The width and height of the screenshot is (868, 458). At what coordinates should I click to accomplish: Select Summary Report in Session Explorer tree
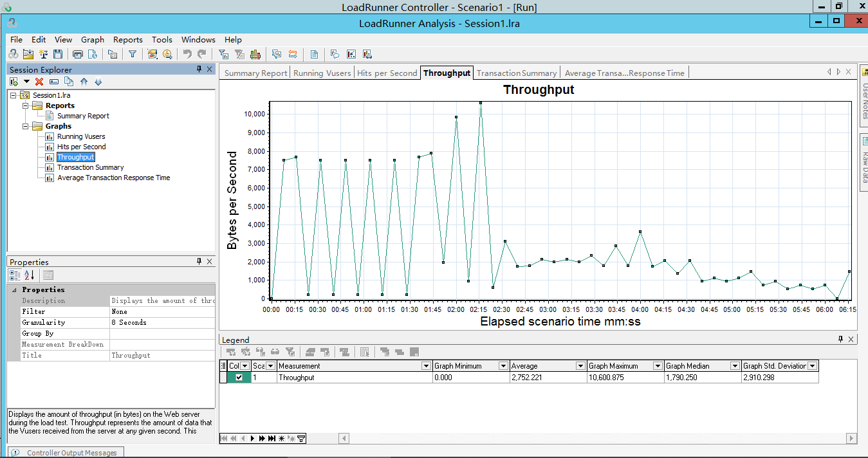point(83,116)
